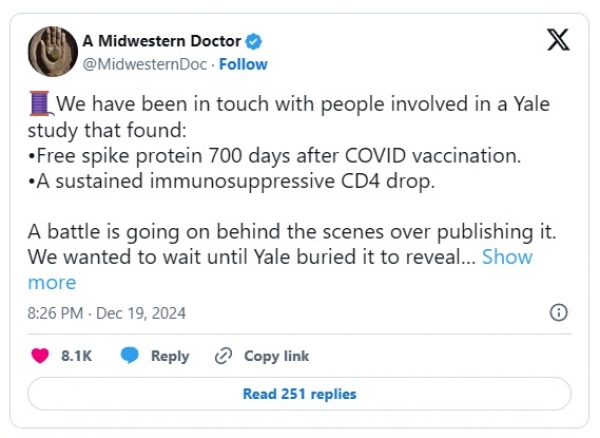Screen dimensions: 600x438
Task: Click the chain link copy icon
Action: pyautogui.click(x=224, y=356)
